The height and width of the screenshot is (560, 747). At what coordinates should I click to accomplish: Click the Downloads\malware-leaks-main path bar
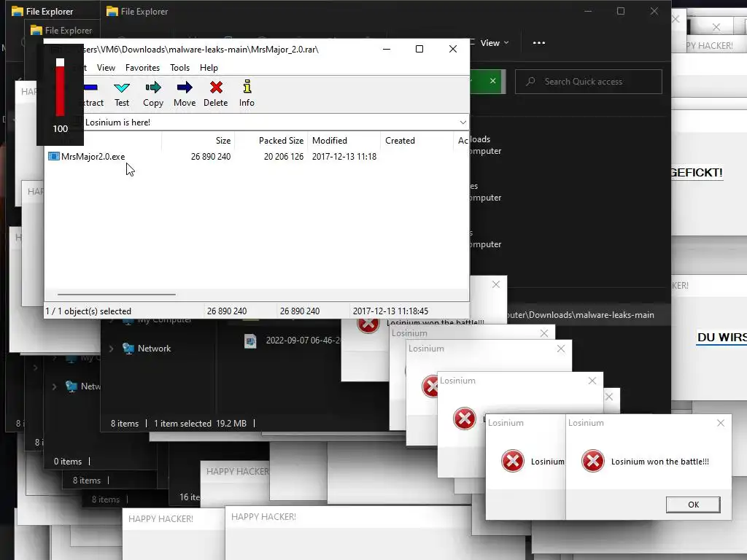[580, 315]
